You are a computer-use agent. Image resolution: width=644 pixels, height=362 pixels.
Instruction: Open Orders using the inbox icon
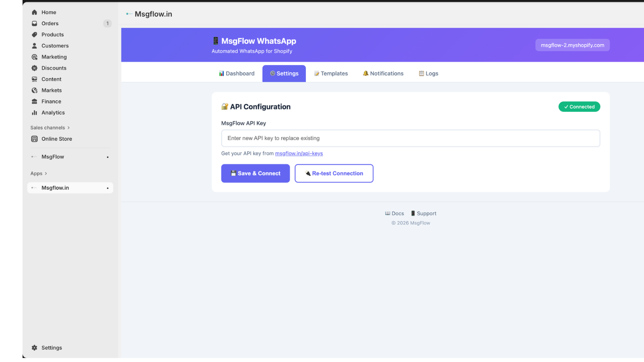point(35,23)
